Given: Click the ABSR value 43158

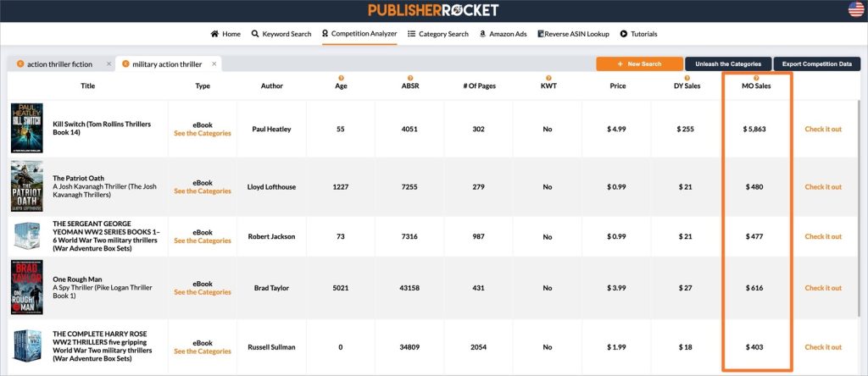Looking at the screenshot, I should coord(410,288).
